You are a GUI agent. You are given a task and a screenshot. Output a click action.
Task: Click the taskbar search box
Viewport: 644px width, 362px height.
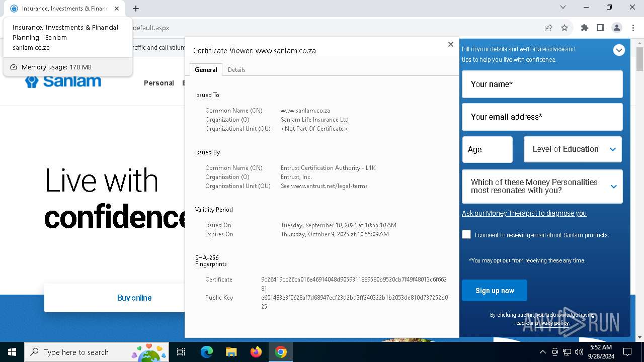[x=97, y=352]
